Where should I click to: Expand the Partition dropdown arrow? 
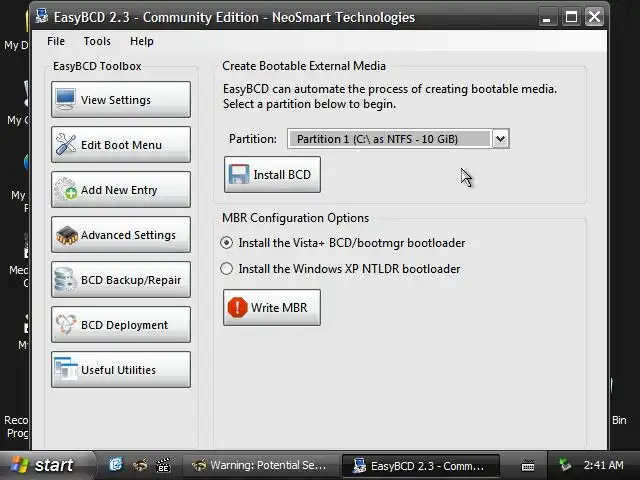point(500,139)
